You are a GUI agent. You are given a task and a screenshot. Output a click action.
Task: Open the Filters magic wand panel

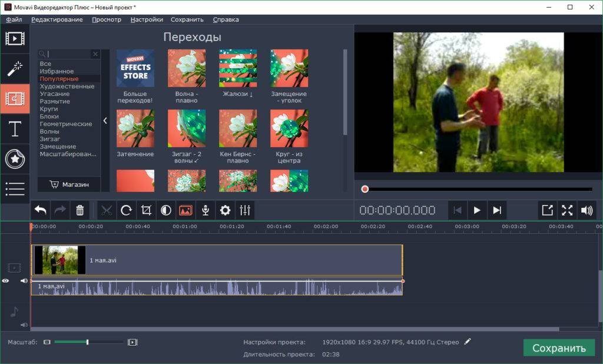pos(15,69)
